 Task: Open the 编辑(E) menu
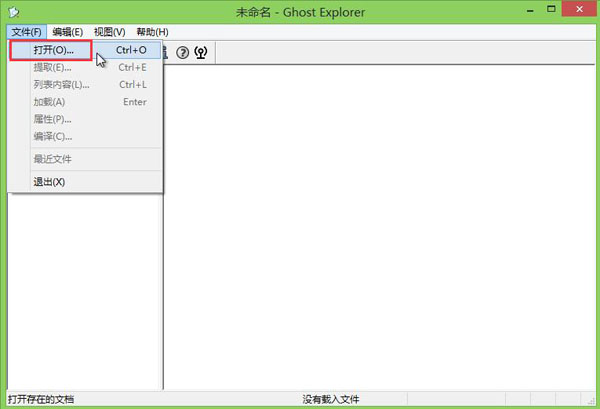tap(68, 32)
